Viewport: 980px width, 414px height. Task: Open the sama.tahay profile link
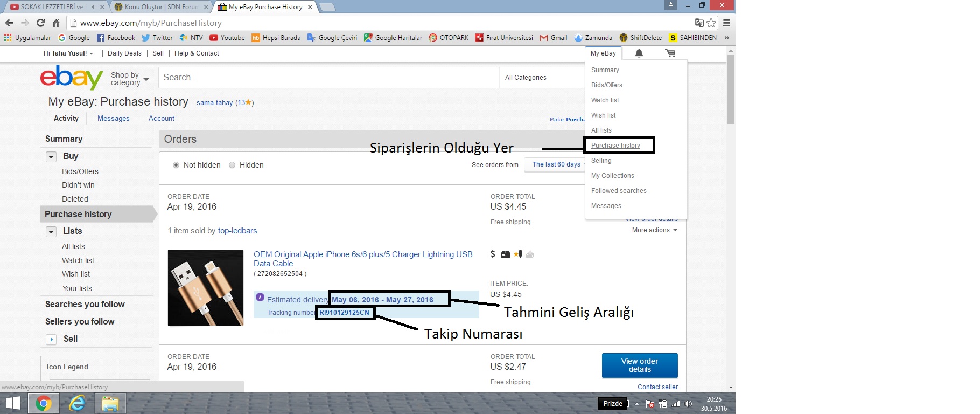[x=214, y=103]
